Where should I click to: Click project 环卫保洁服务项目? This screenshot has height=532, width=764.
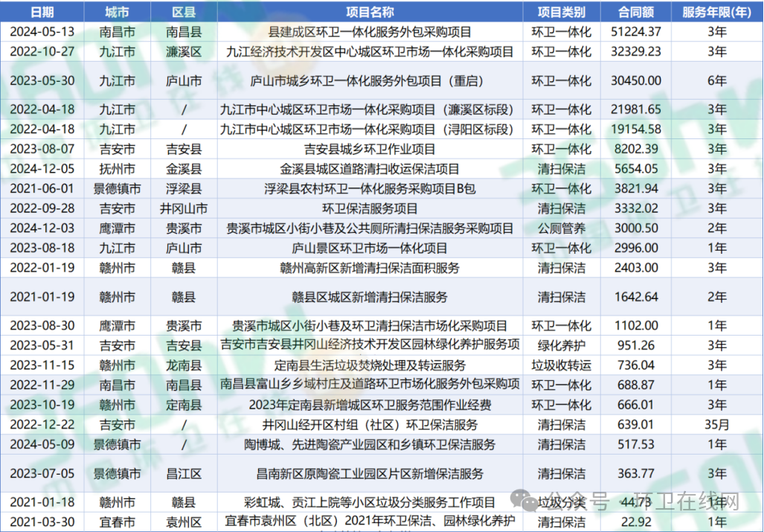tap(370, 208)
